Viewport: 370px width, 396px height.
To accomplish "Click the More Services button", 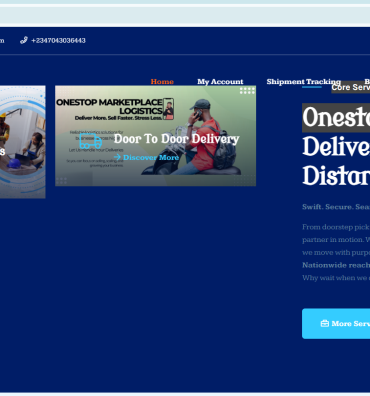I will [336, 324].
